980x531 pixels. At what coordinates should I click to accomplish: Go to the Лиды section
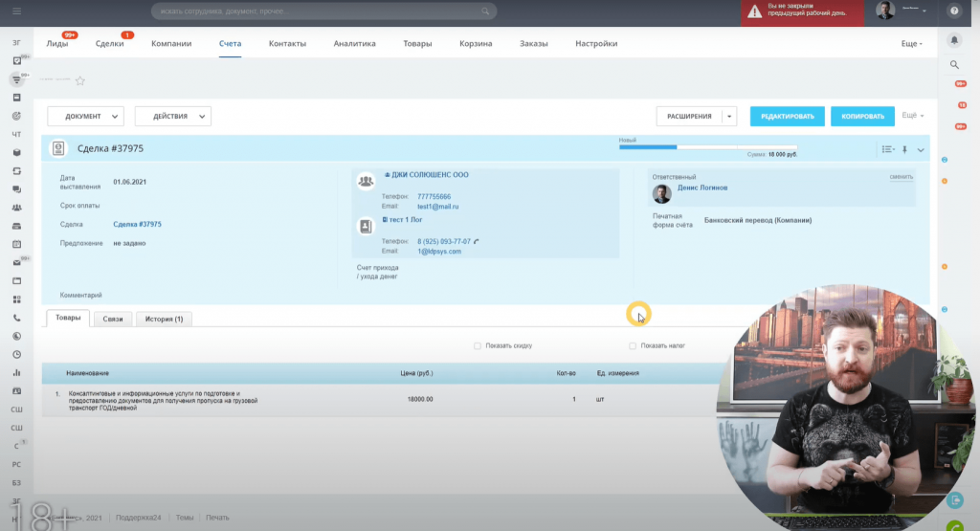[x=56, y=44]
